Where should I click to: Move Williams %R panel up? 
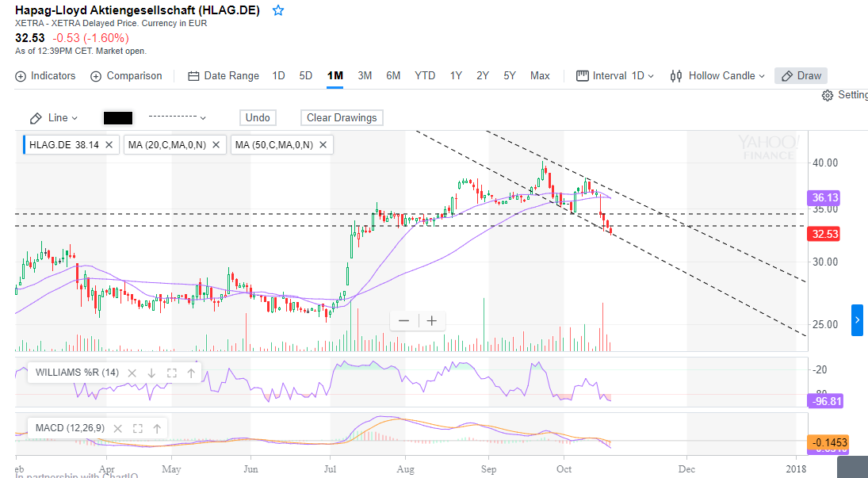191,373
